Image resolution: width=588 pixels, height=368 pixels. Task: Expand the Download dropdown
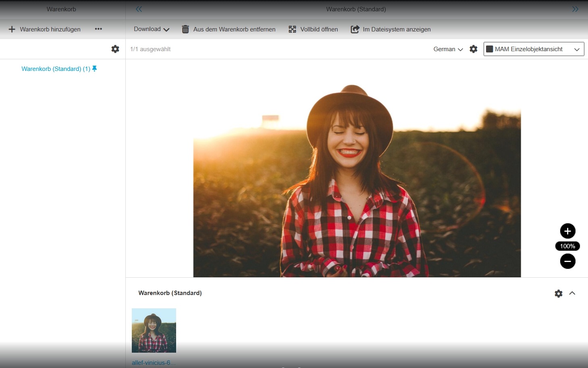[152, 29]
